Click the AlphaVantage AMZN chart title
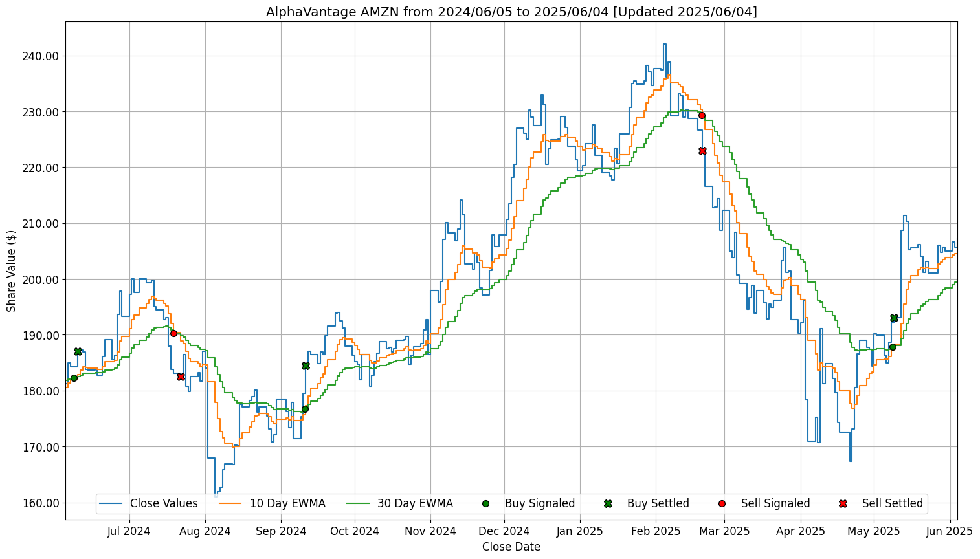 pyautogui.click(x=511, y=12)
